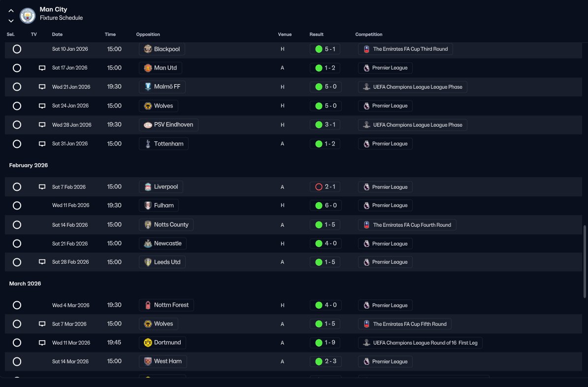The width and height of the screenshot is (588, 387).
Task: Sort by the Date column header
Action: (57, 34)
